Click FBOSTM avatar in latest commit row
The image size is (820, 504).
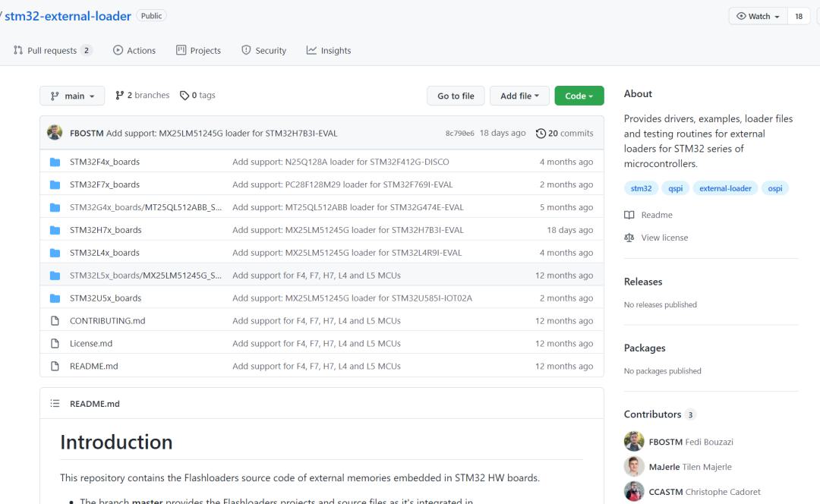click(55, 133)
